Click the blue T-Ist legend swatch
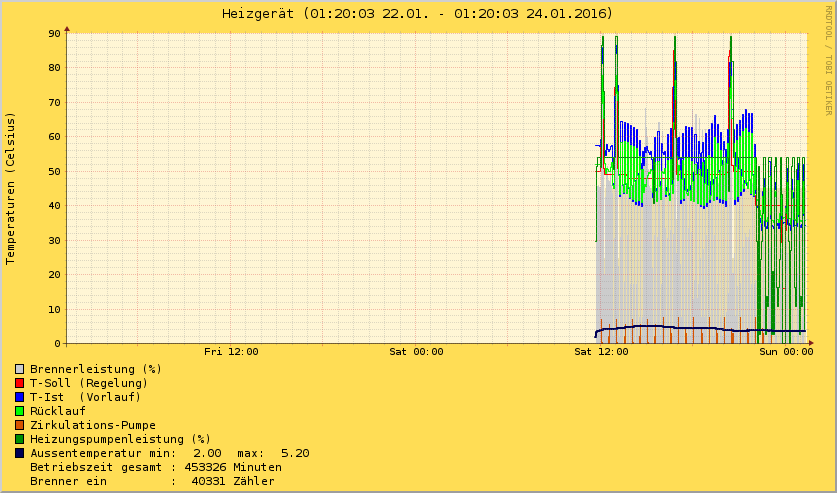Image resolution: width=837 pixels, height=493 pixels. 20,397
